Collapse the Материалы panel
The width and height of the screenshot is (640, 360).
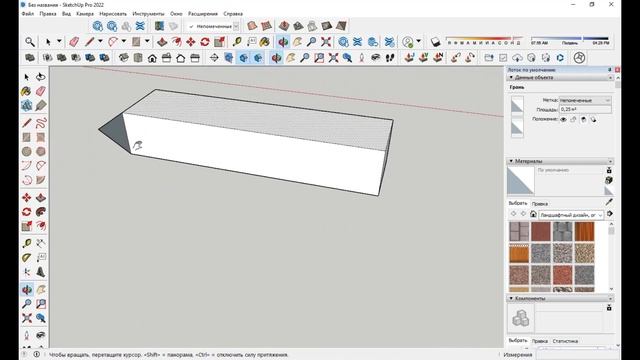tap(511, 161)
